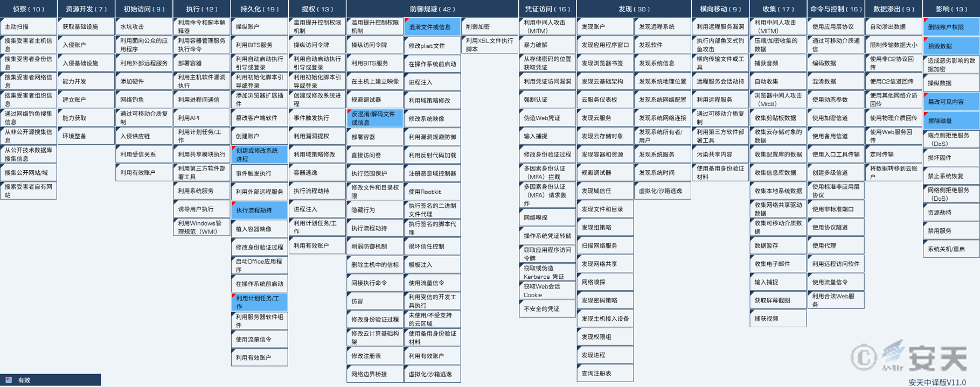Select the 削弱加密 cell

point(490,26)
